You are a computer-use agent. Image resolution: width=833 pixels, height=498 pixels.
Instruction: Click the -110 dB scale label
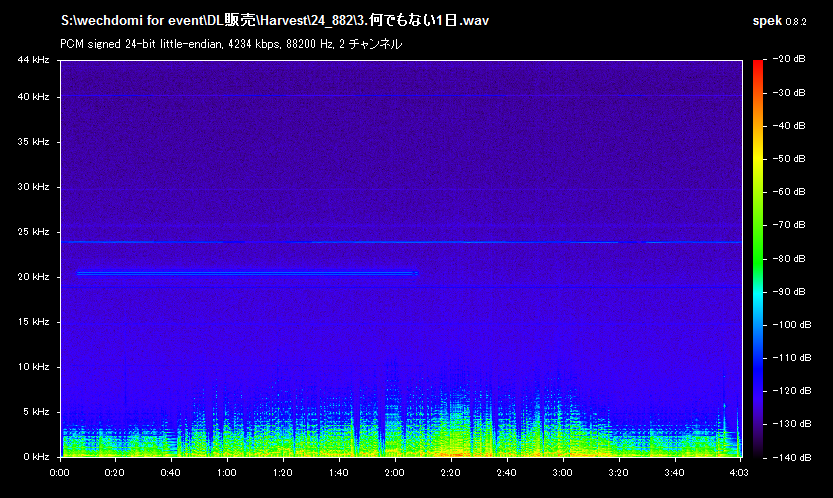tap(791, 358)
